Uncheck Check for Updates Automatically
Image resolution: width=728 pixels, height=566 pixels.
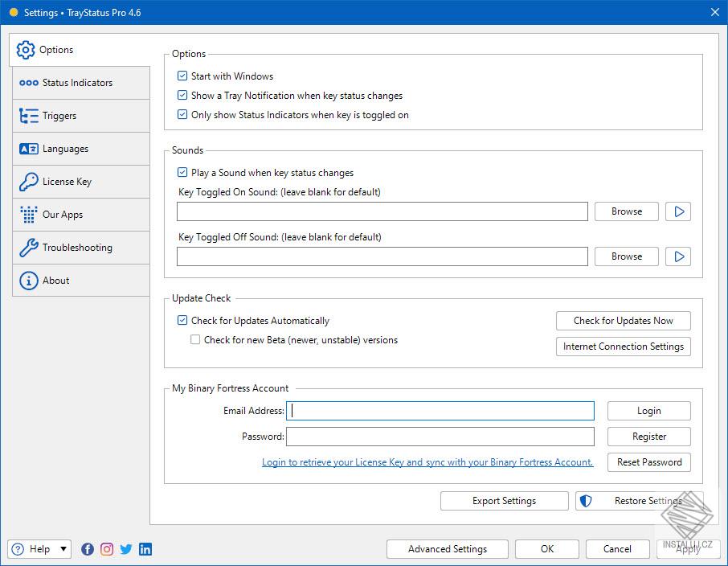(182, 321)
